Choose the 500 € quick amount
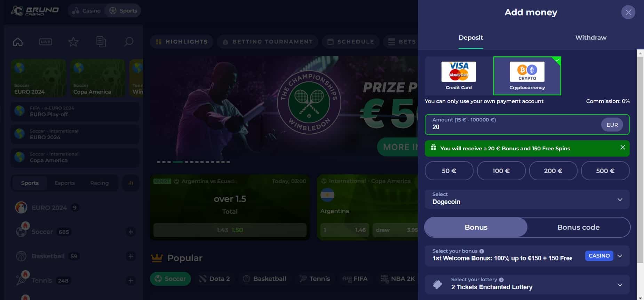Viewport: 644px width, 300px height. [x=605, y=171]
